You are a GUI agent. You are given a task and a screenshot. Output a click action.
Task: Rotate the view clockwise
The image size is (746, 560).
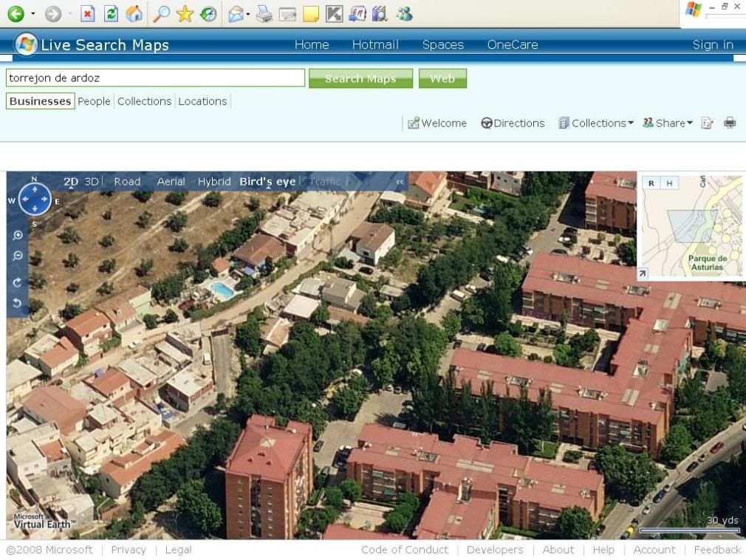click(18, 282)
